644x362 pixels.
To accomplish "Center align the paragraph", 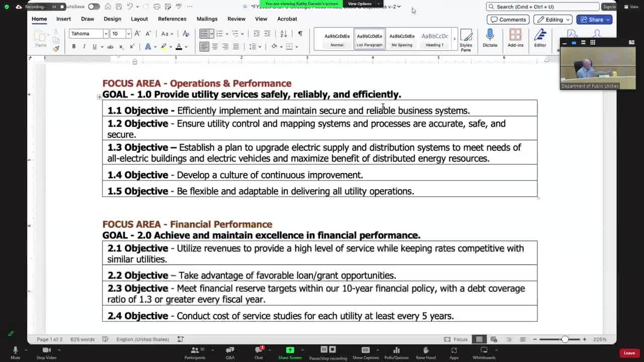I will coord(215,46).
